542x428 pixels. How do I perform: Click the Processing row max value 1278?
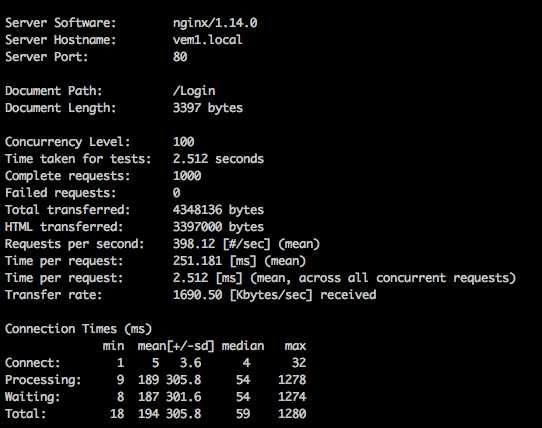point(292,380)
